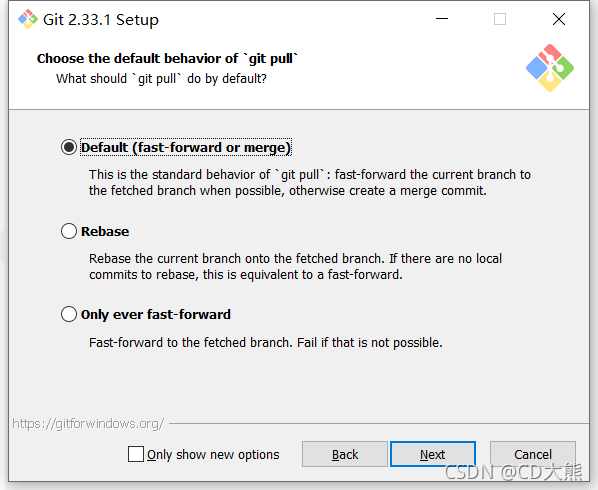Screen dimensions: 598x490
Task: Click the Only show new options label
Action: (213, 455)
